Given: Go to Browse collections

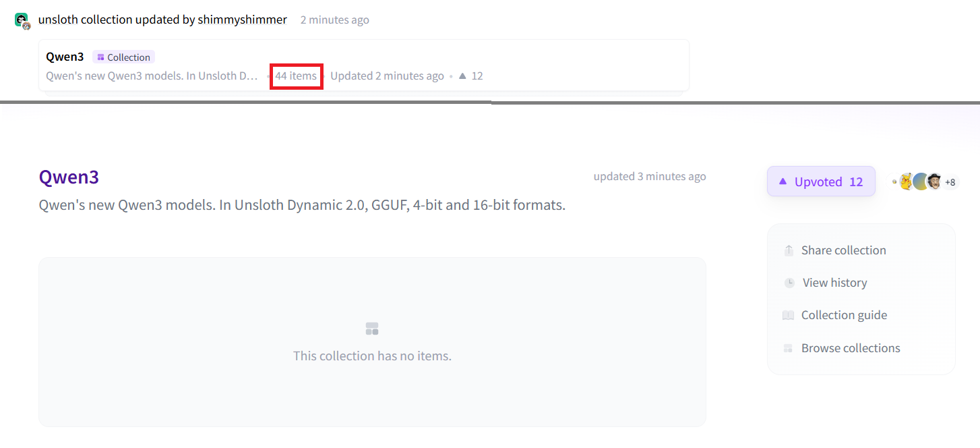Looking at the screenshot, I should point(851,348).
